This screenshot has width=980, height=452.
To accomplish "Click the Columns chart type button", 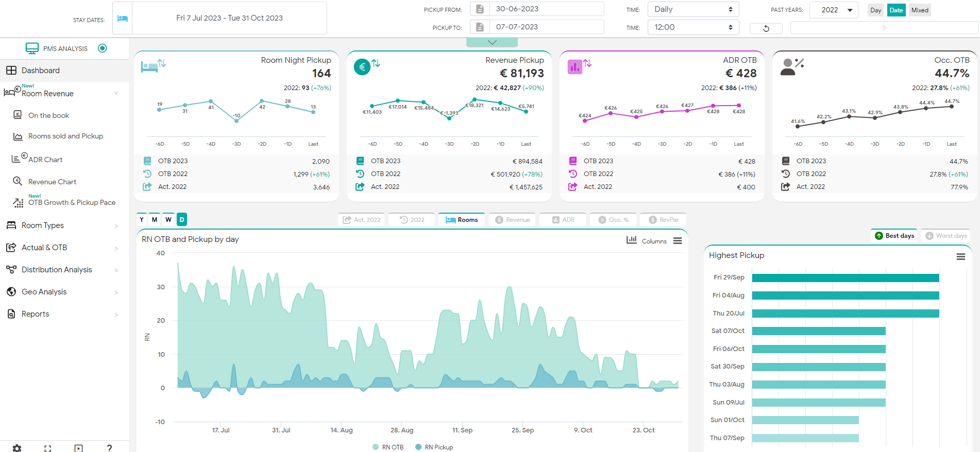I will 647,241.
